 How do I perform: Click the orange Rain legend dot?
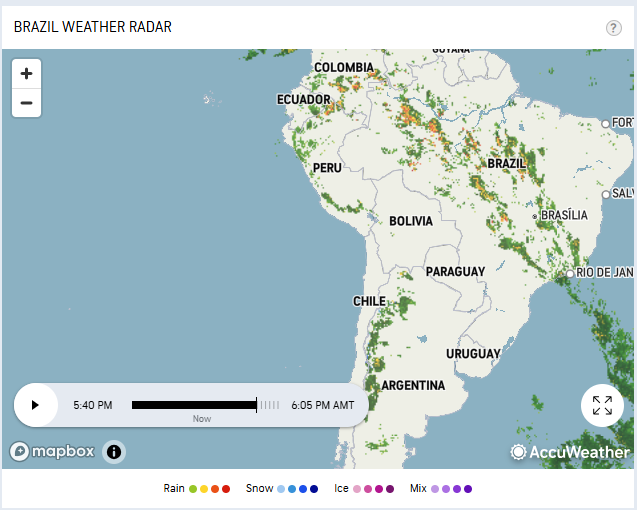pos(215,489)
